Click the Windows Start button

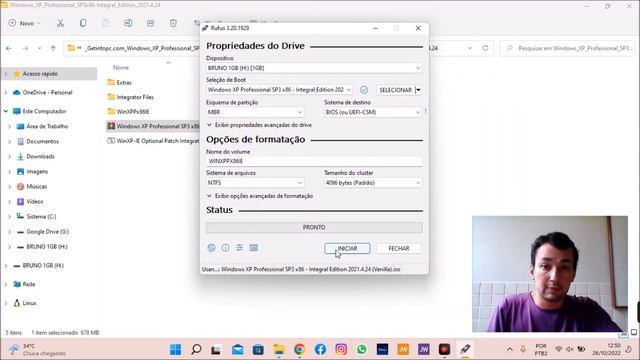(176, 349)
